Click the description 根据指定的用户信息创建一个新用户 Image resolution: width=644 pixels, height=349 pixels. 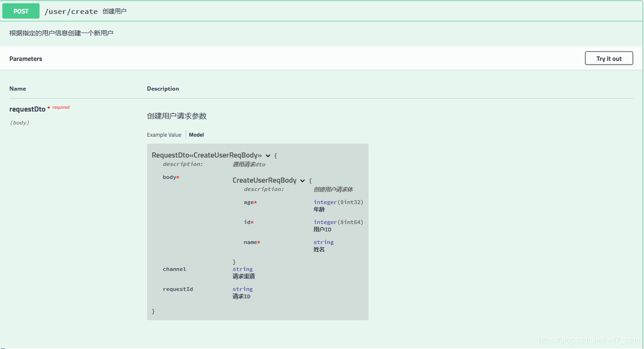pyautogui.click(x=61, y=33)
